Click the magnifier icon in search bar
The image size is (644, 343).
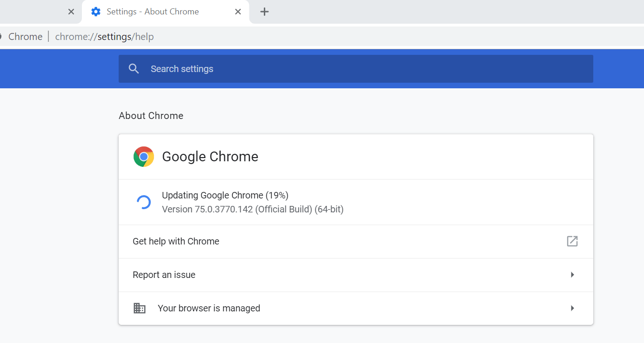click(x=134, y=69)
